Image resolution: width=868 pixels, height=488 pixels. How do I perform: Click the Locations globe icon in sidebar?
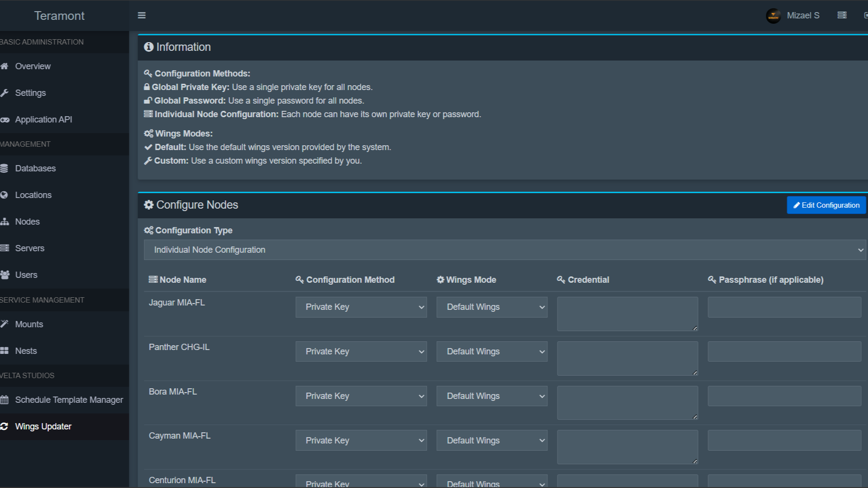(x=4, y=195)
